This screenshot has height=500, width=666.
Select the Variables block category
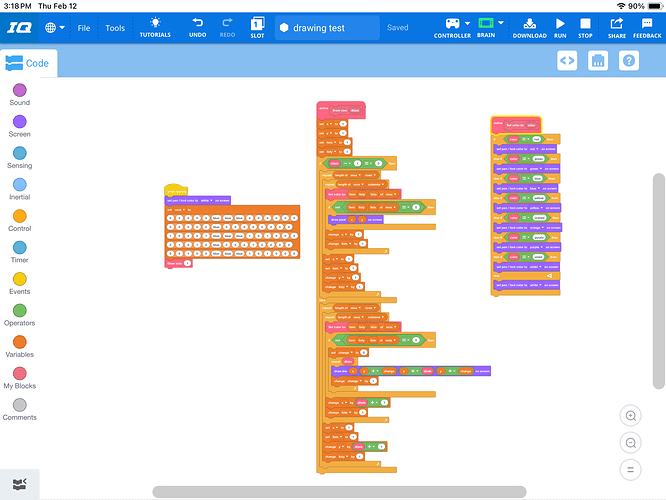coord(20,347)
